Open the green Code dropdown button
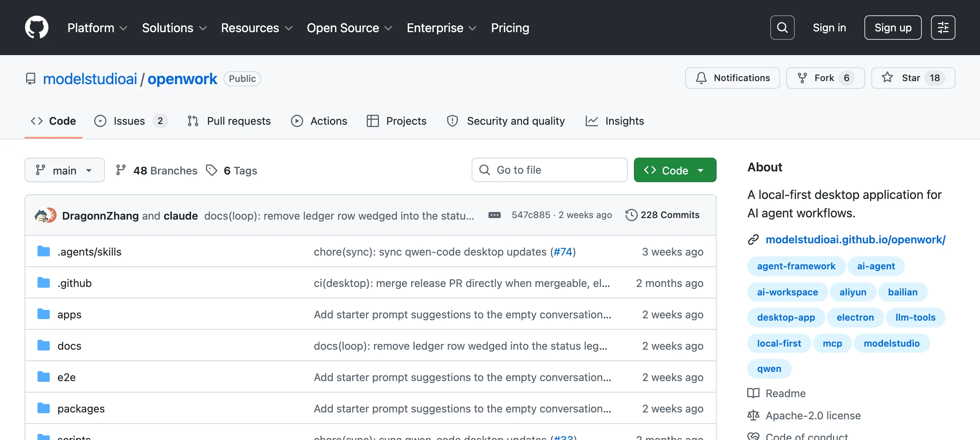 click(675, 170)
